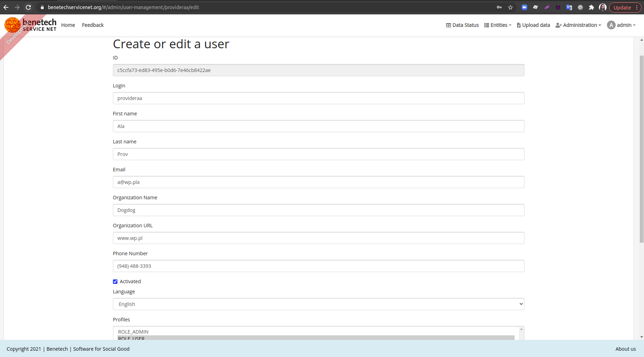The image size is (644, 357).
Task: Uncheck the Activated checkbox
Action: (115, 281)
